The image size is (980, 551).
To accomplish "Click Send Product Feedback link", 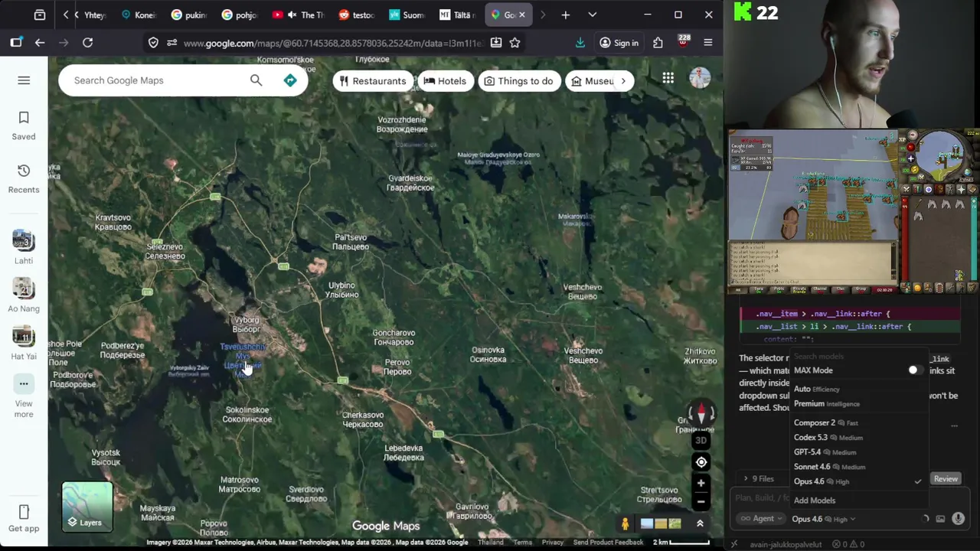I will (x=608, y=543).
